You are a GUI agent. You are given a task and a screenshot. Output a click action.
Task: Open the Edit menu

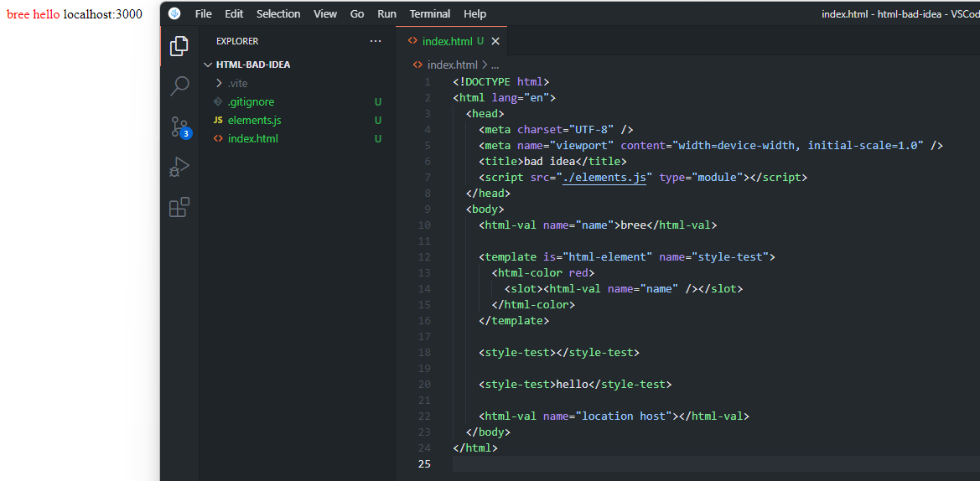[x=235, y=13]
